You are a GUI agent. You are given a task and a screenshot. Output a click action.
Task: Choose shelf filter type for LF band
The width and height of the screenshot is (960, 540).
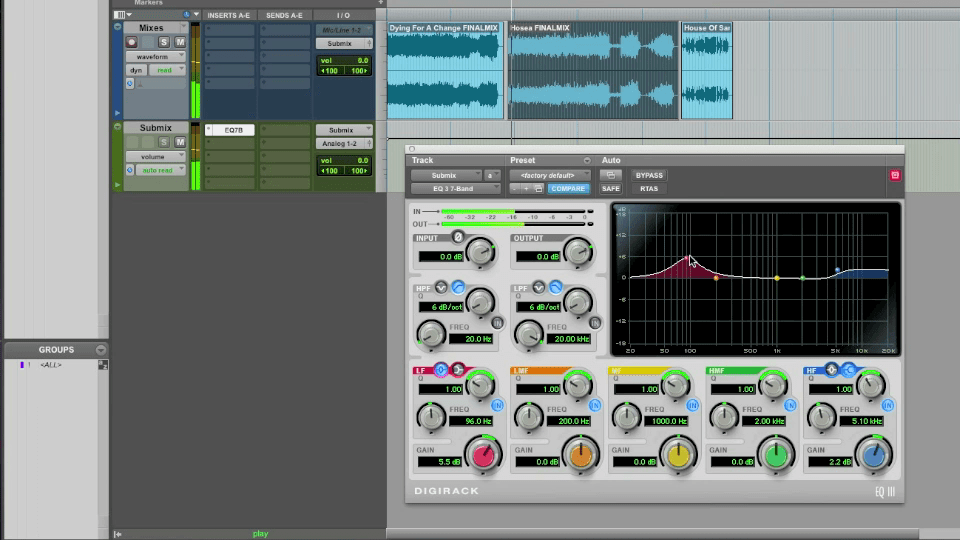[x=458, y=369]
